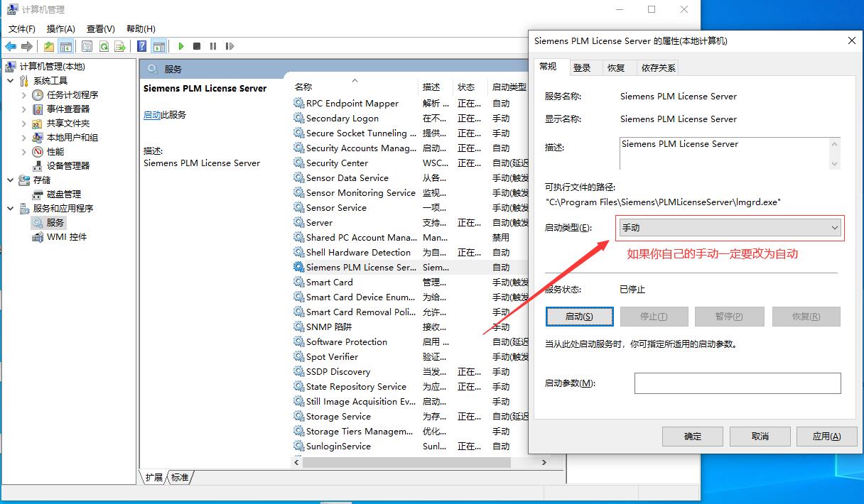Select 设备管理器 in the tree
The height and width of the screenshot is (504, 864).
[x=68, y=166]
